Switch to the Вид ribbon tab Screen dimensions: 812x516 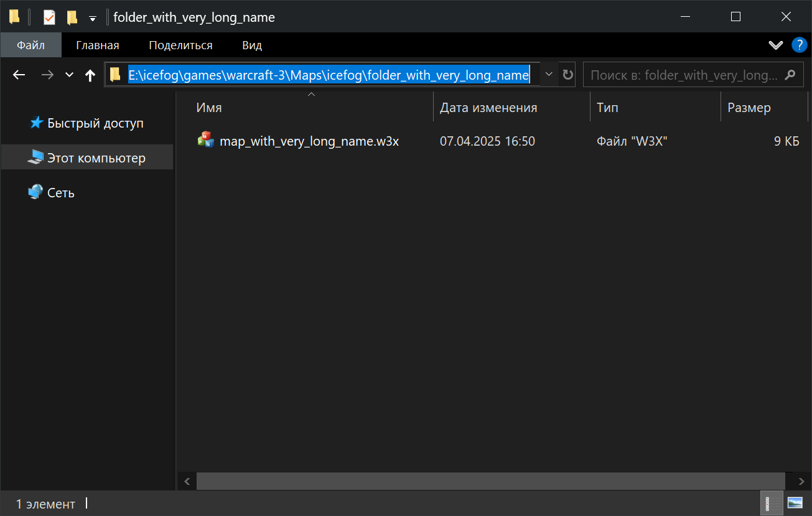click(x=252, y=45)
